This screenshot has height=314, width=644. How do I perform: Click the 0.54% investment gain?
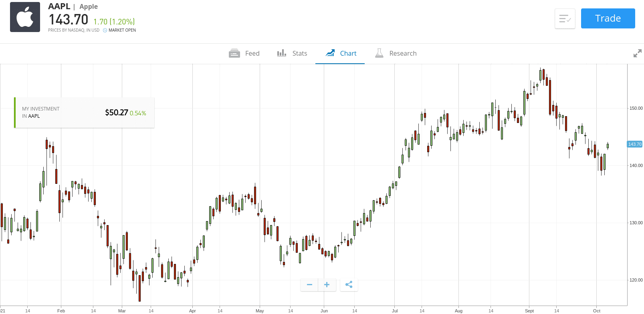click(x=138, y=113)
